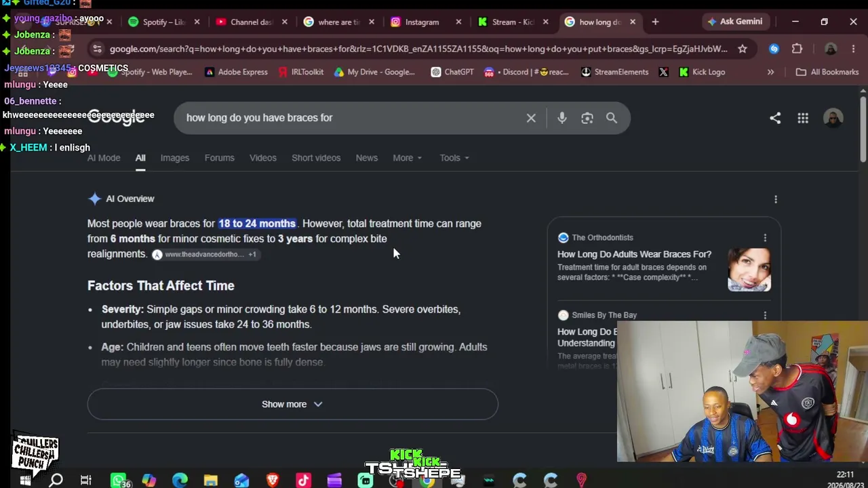Open the Adobe Express bookmark
868x488 pixels.
pyautogui.click(x=236, y=72)
